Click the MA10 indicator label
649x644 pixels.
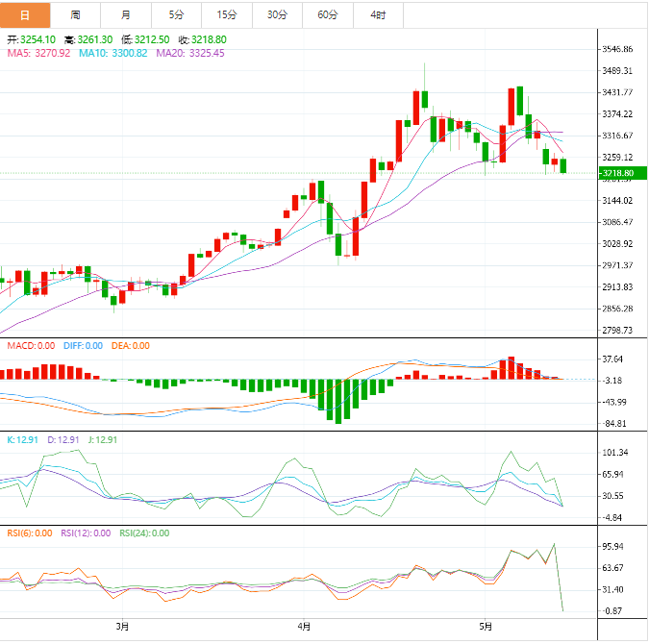pos(113,53)
